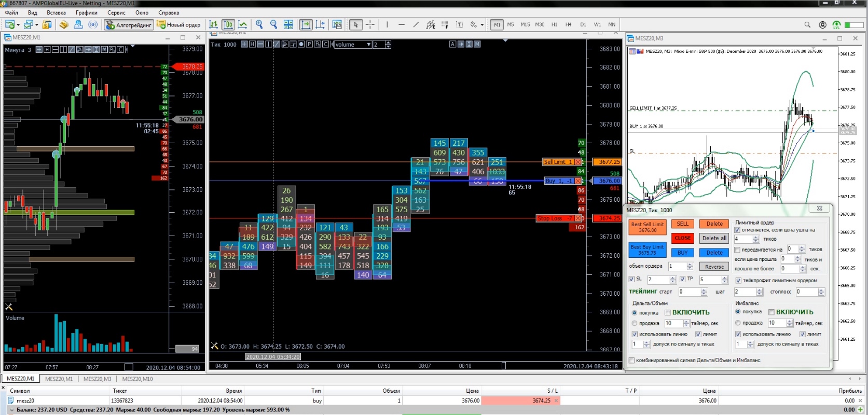Uncheck 'отменяется, если цена ушла на' checkbox
This screenshot has width=868, height=415.
click(737, 230)
